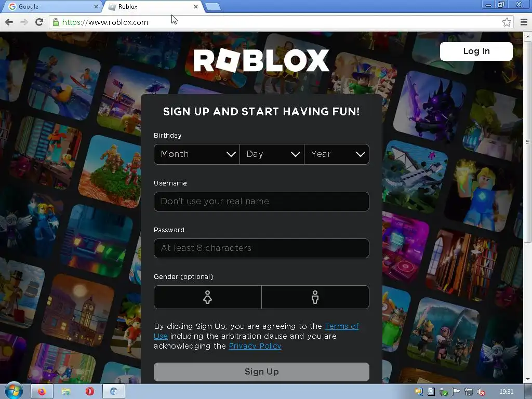This screenshot has width=532, height=399.
Task: Click the page scrollbar thumb
Action: pos(527,141)
